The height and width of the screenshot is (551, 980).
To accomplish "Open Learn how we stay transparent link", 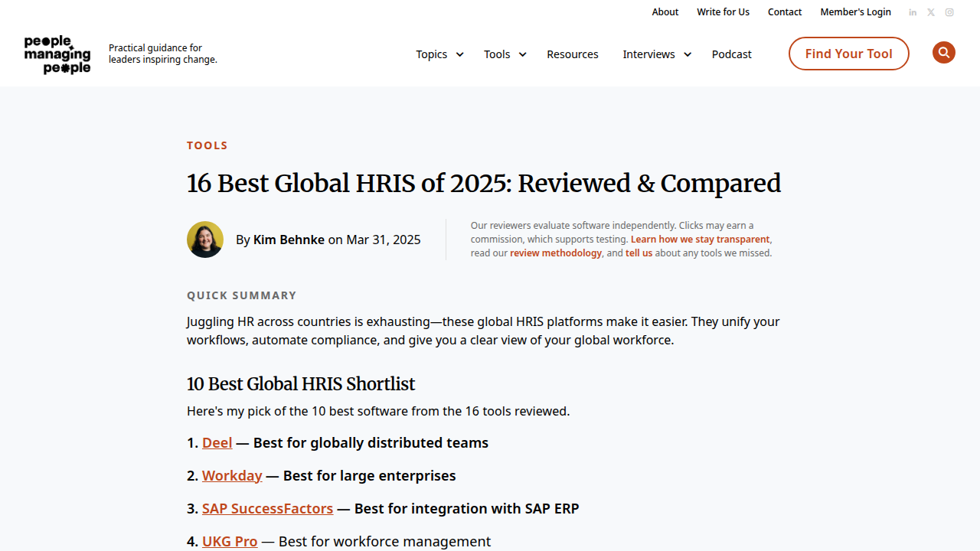I will [x=700, y=240].
